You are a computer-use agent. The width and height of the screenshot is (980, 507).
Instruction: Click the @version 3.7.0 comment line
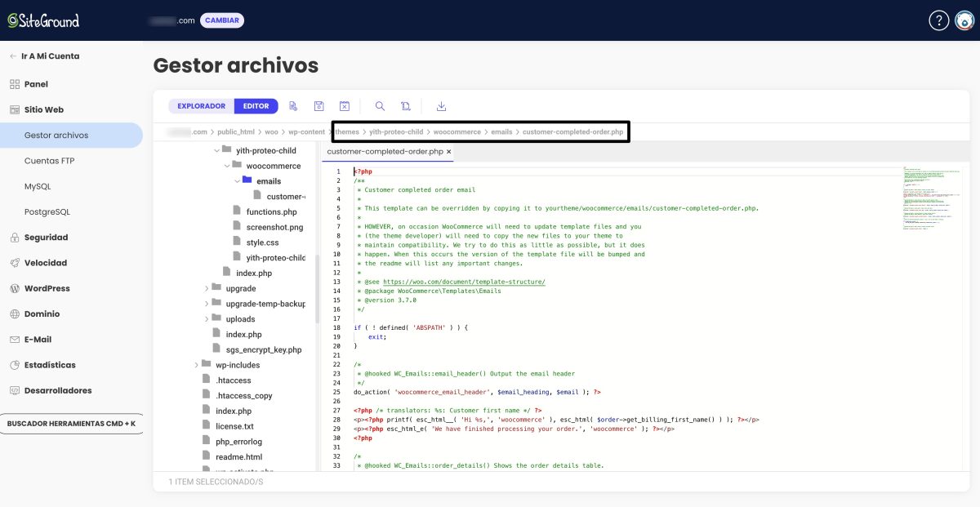point(386,300)
